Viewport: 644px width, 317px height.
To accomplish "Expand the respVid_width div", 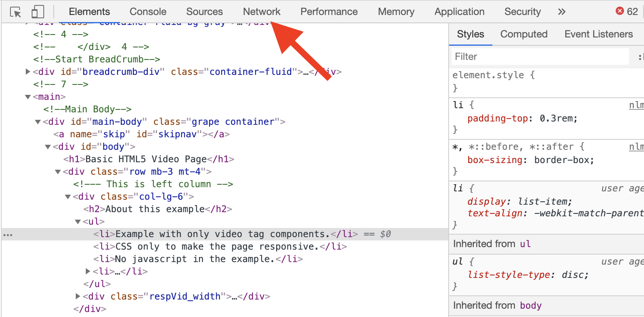I will (78, 296).
